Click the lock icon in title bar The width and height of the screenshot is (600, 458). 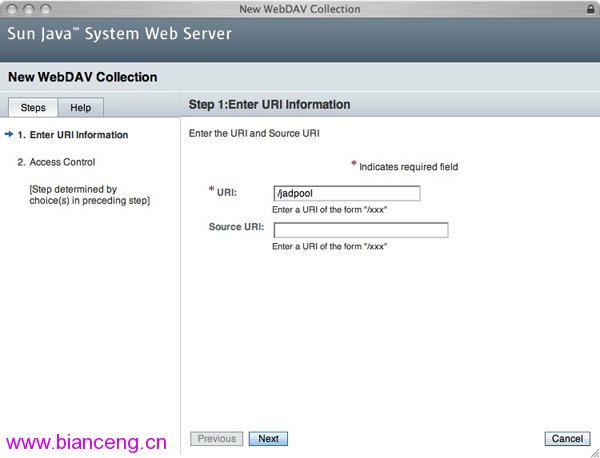(591, 9)
